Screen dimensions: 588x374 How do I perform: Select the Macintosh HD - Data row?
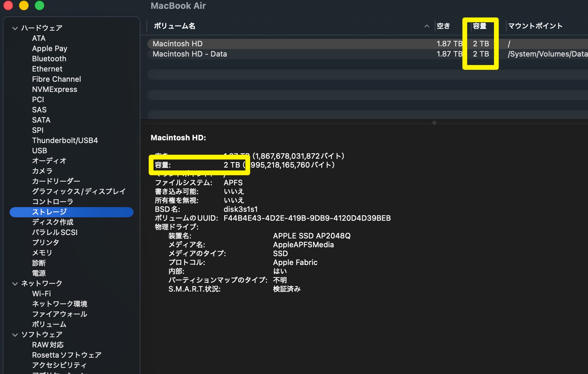pos(290,54)
